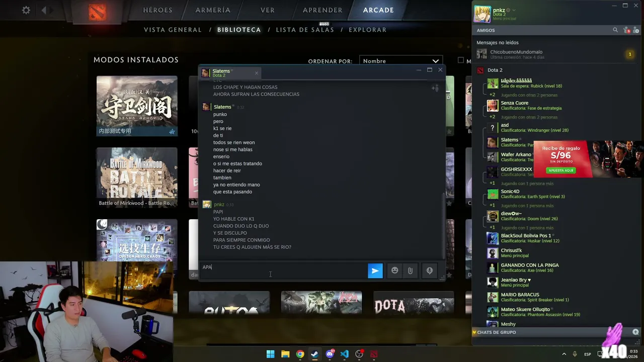Show hidden system tray icons
The image size is (644, 362).
[563, 354]
